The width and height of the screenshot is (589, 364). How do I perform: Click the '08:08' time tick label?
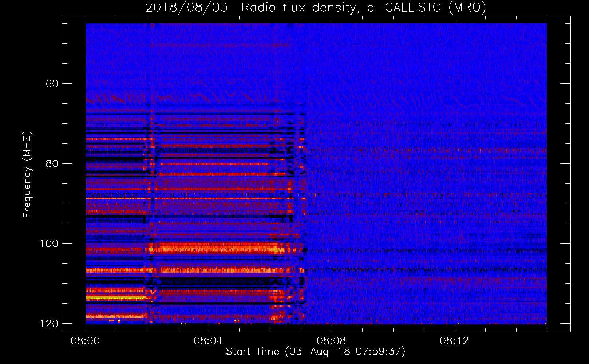pyautogui.click(x=331, y=341)
